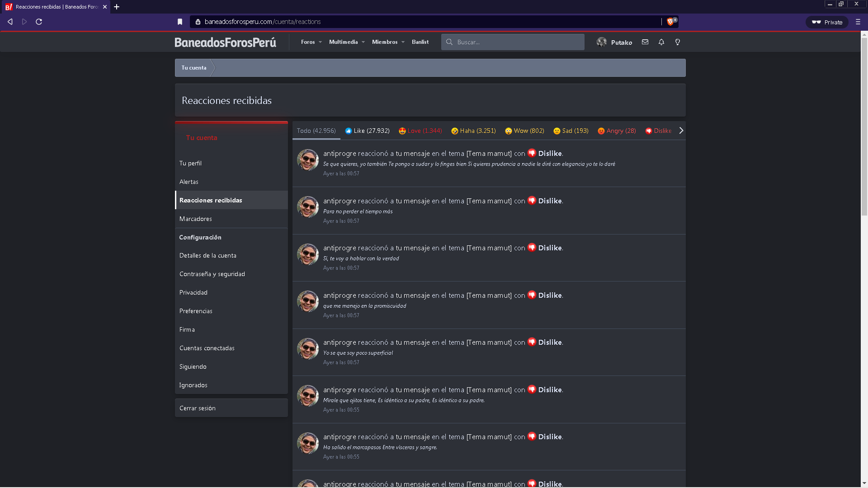868x488 pixels.
Task: Go back with the browser back arrow
Action: (10, 22)
